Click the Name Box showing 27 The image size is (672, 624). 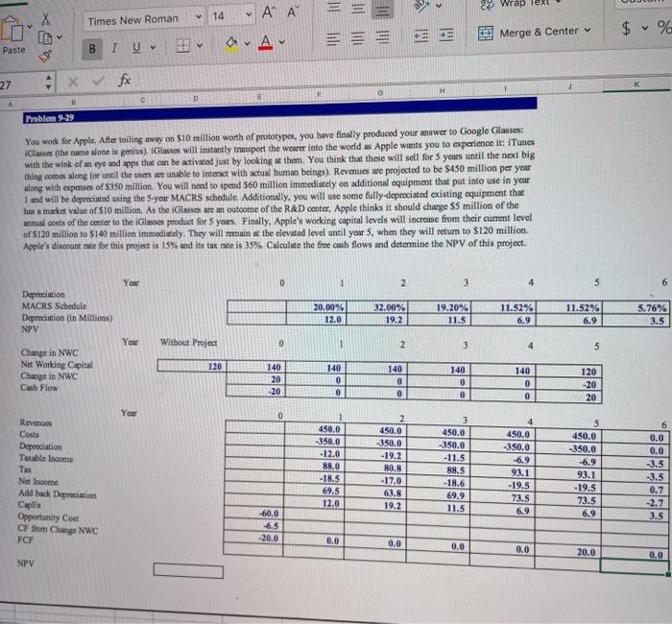click(x=20, y=84)
